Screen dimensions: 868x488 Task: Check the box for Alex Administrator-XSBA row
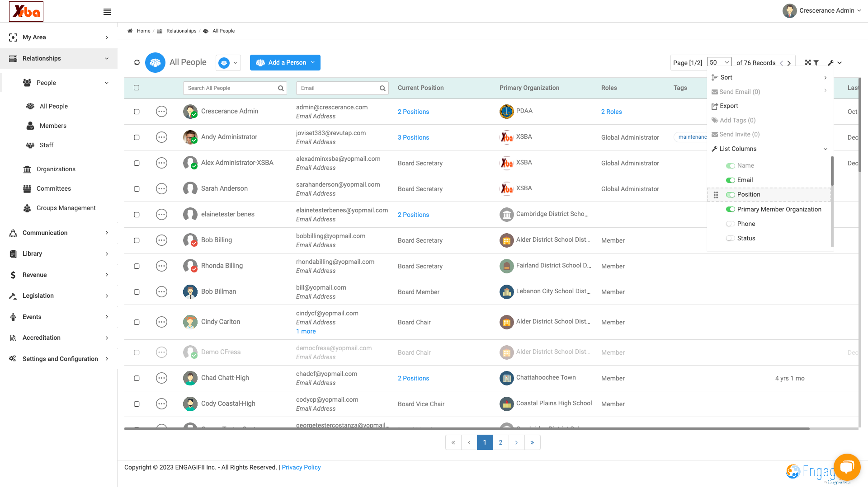(x=137, y=163)
